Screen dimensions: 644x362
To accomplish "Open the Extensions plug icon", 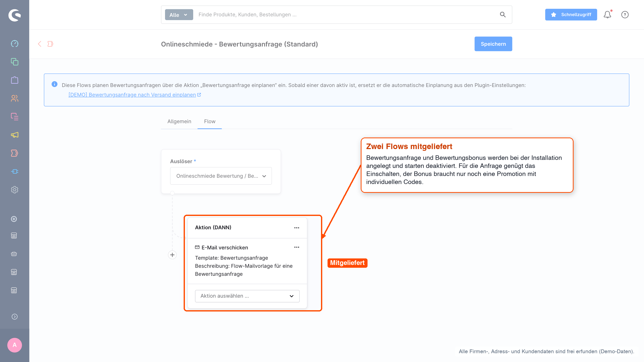I will [x=15, y=171].
